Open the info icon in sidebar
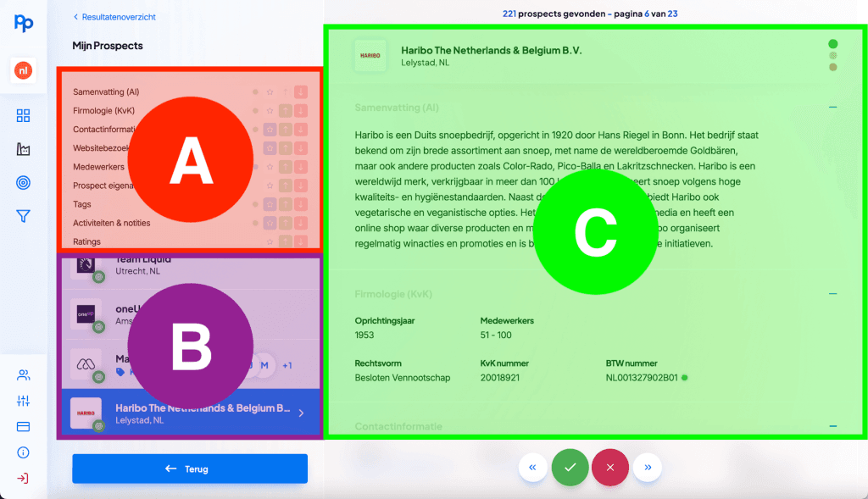The width and height of the screenshot is (868, 499). pos(24,452)
